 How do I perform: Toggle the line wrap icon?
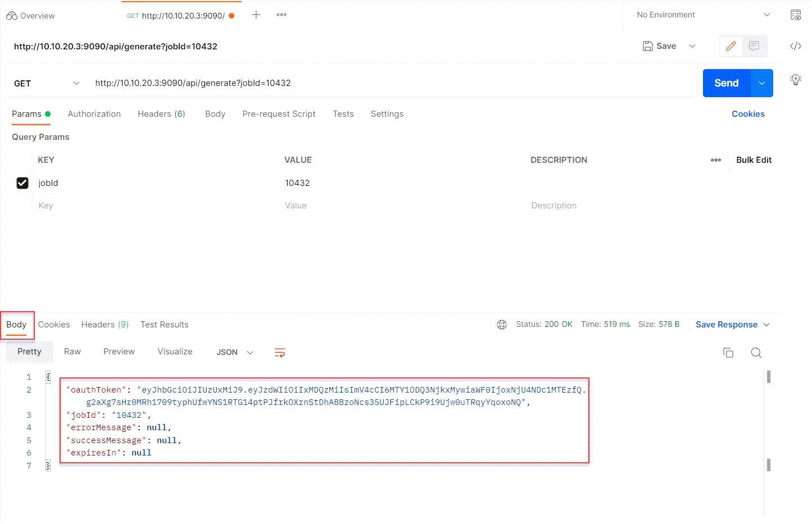pos(279,353)
